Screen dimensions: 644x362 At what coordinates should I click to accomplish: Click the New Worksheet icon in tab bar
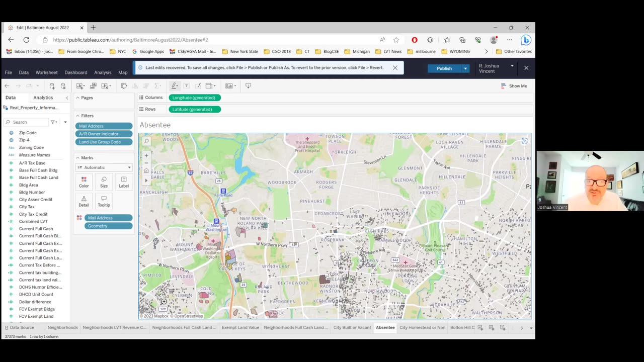click(480, 328)
